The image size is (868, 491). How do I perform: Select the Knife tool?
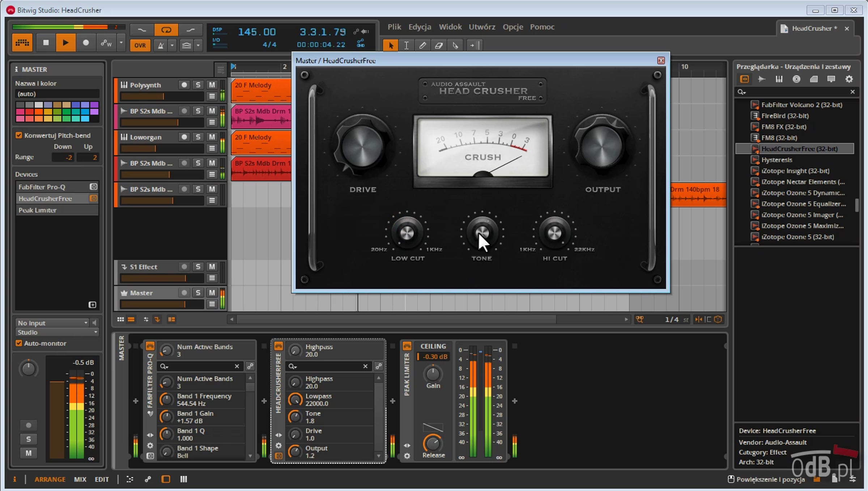point(455,45)
